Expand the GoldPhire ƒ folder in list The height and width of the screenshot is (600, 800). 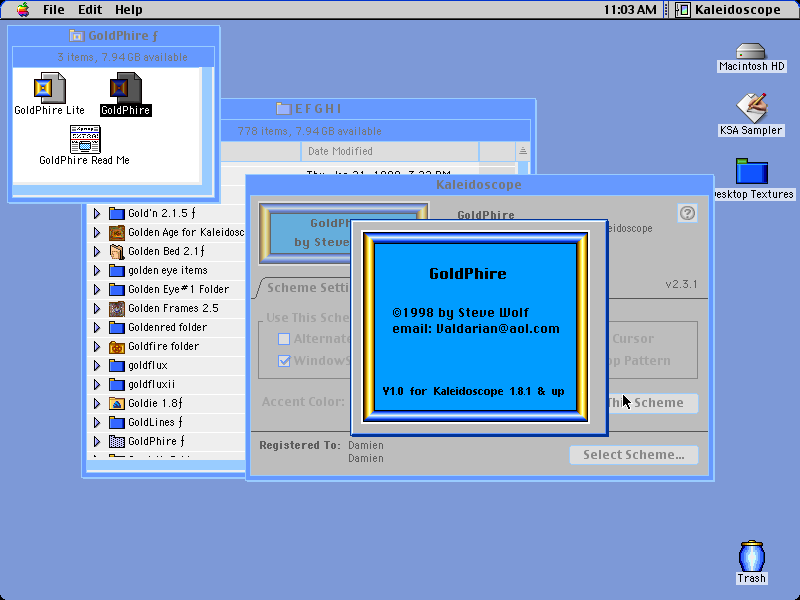97,441
